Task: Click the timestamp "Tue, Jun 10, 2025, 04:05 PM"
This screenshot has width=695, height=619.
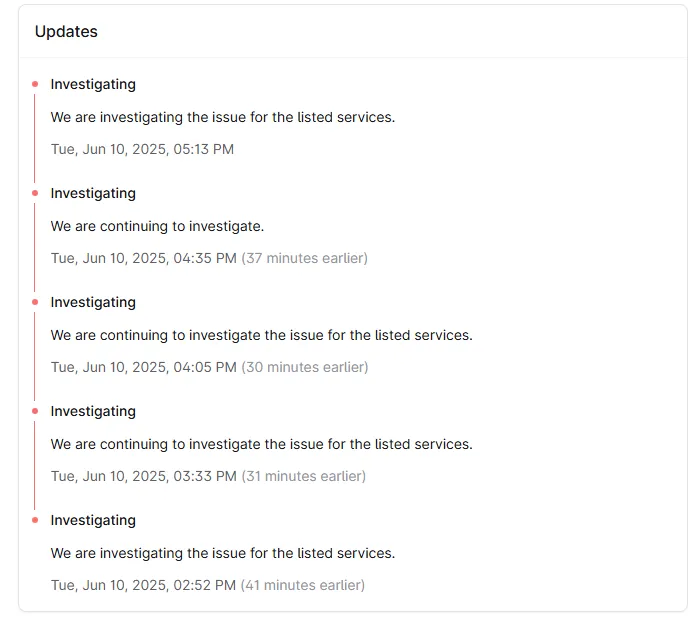Action: [x=143, y=367]
